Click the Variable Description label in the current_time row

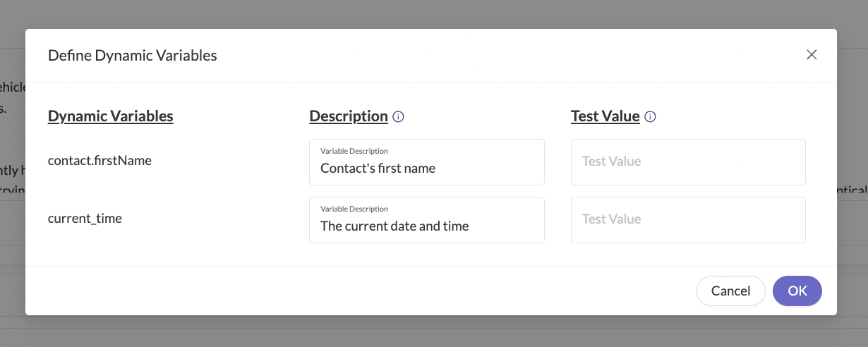354,209
